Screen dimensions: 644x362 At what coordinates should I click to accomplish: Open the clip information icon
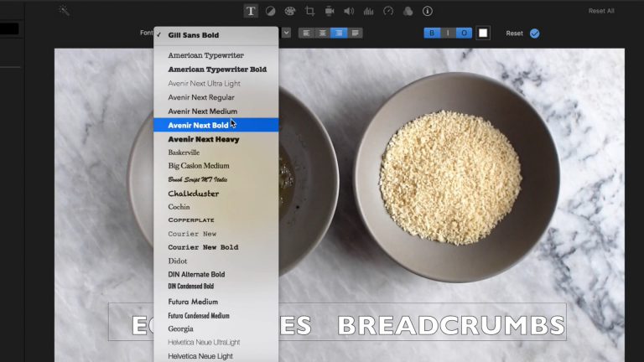[x=428, y=11]
